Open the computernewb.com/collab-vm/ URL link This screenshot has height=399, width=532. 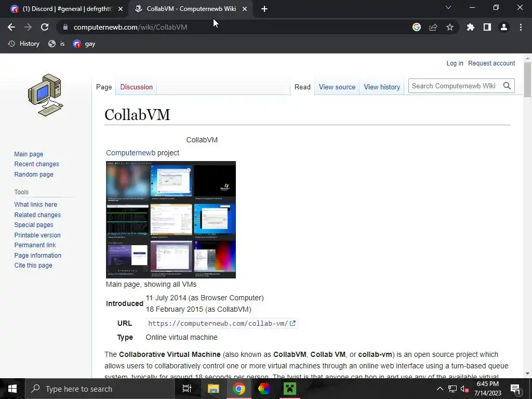222,323
